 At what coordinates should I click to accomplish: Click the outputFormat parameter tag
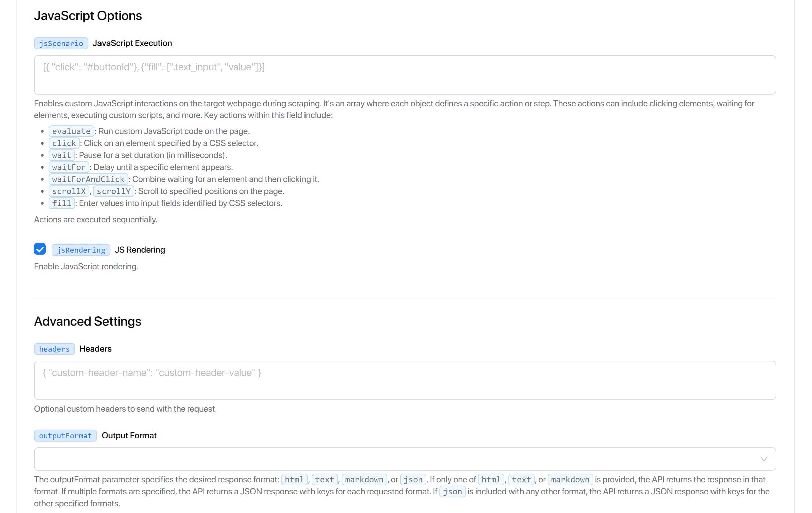(x=65, y=435)
